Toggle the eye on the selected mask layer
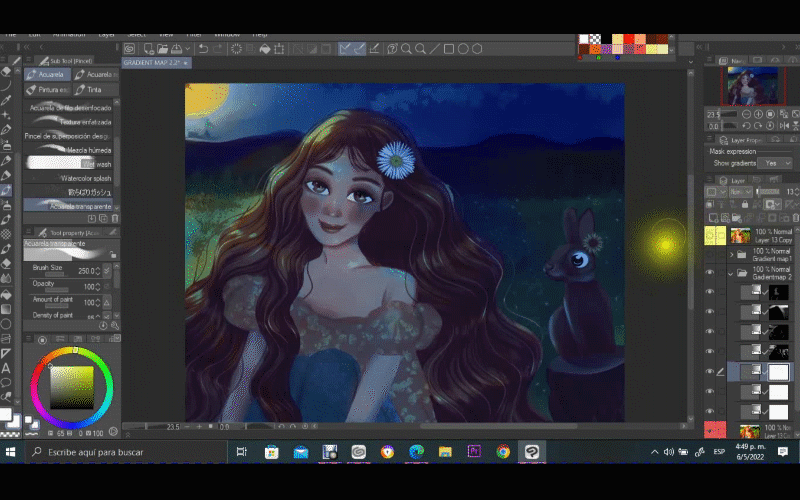The width and height of the screenshot is (800, 500). [711, 372]
